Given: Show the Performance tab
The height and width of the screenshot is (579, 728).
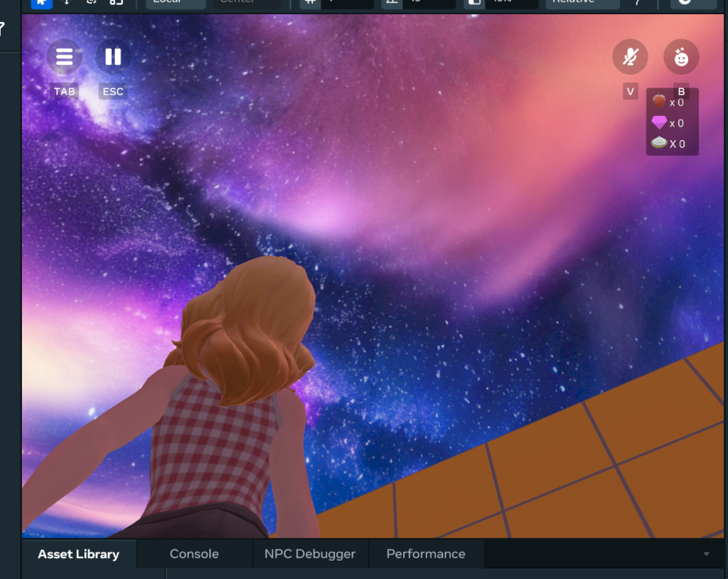Looking at the screenshot, I should coord(425,554).
